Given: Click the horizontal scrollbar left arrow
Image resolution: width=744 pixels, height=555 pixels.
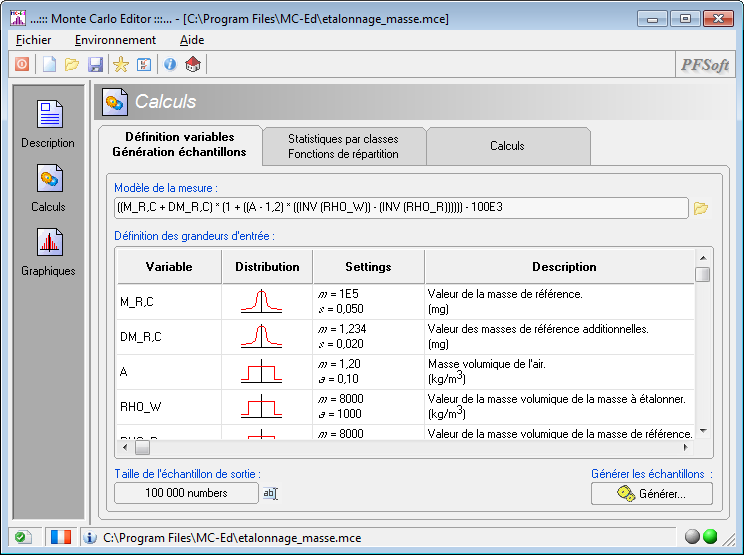Looking at the screenshot, I should pyautogui.click(x=125, y=447).
